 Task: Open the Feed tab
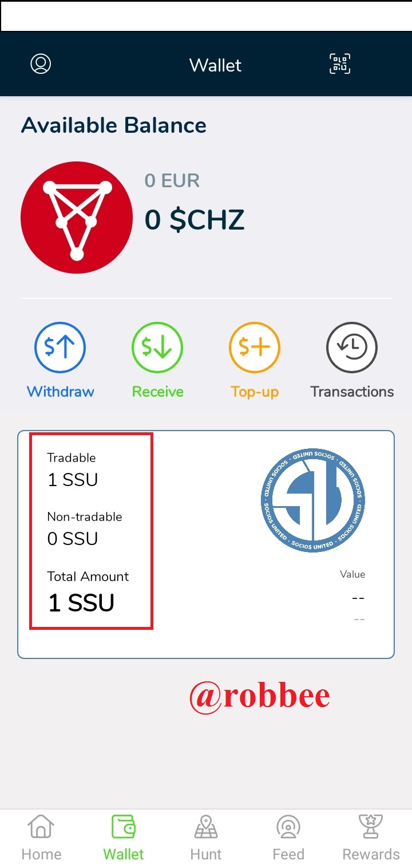(x=288, y=838)
